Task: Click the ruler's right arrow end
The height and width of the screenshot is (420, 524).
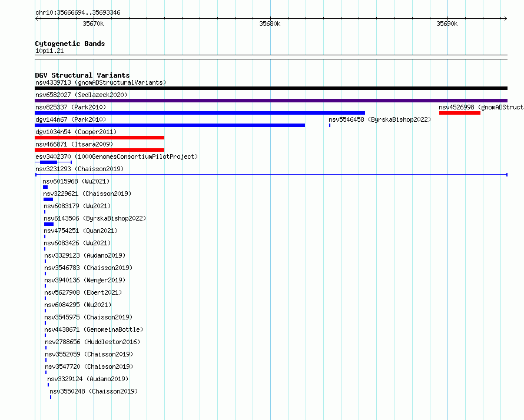Action: (505, 19)
